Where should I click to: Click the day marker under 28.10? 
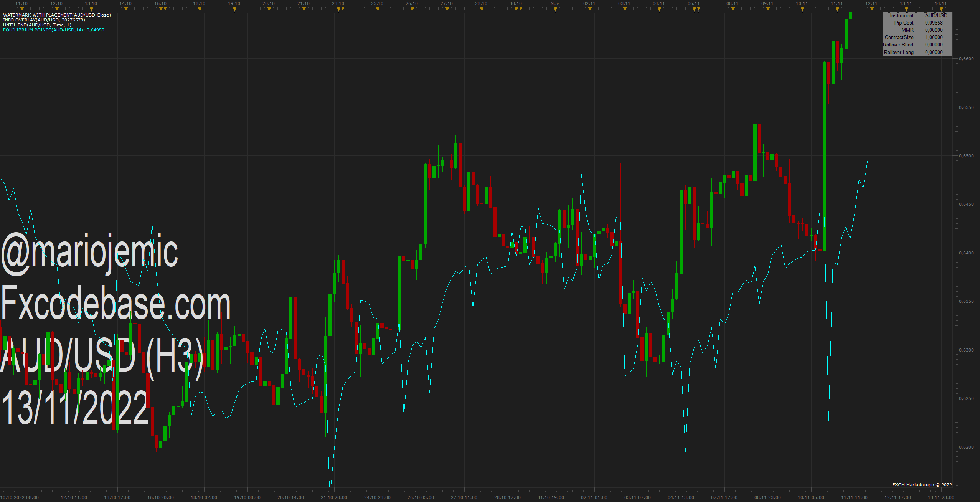tap(482, 9)
